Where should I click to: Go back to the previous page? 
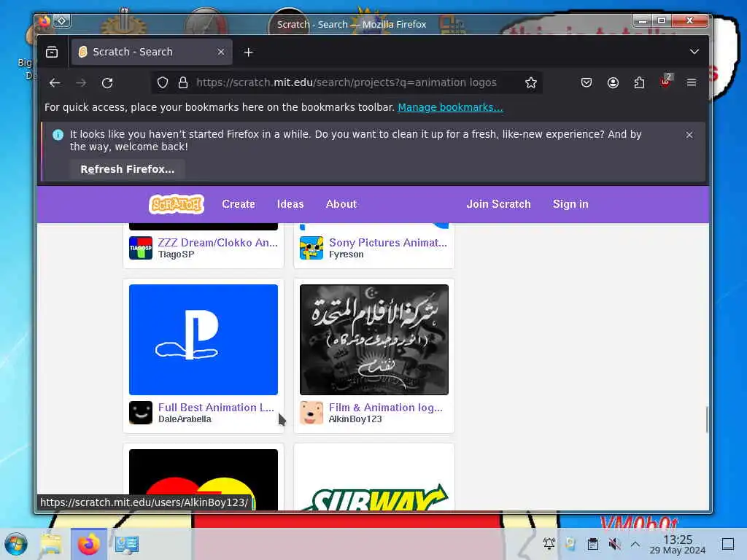pos(55,83)
